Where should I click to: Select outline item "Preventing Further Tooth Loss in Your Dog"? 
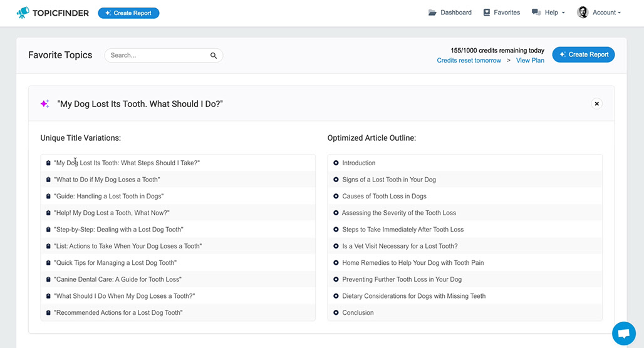(402, 280)
